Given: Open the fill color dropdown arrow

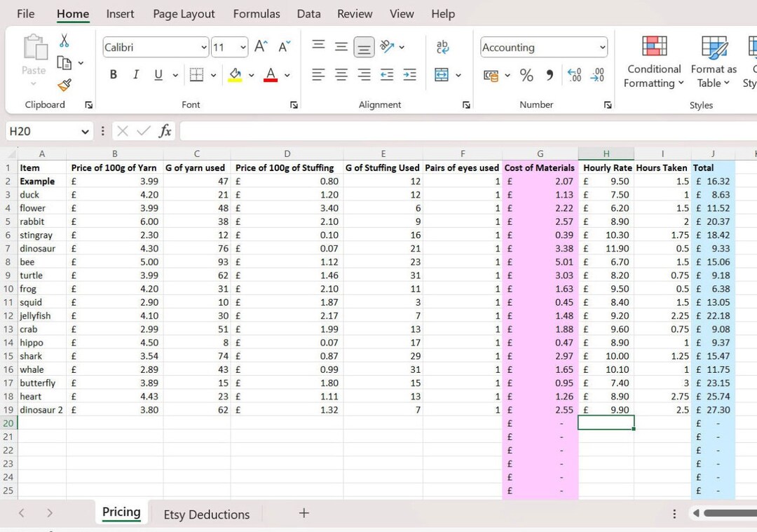Looking at the screenshot, I should tap(252, 74).
